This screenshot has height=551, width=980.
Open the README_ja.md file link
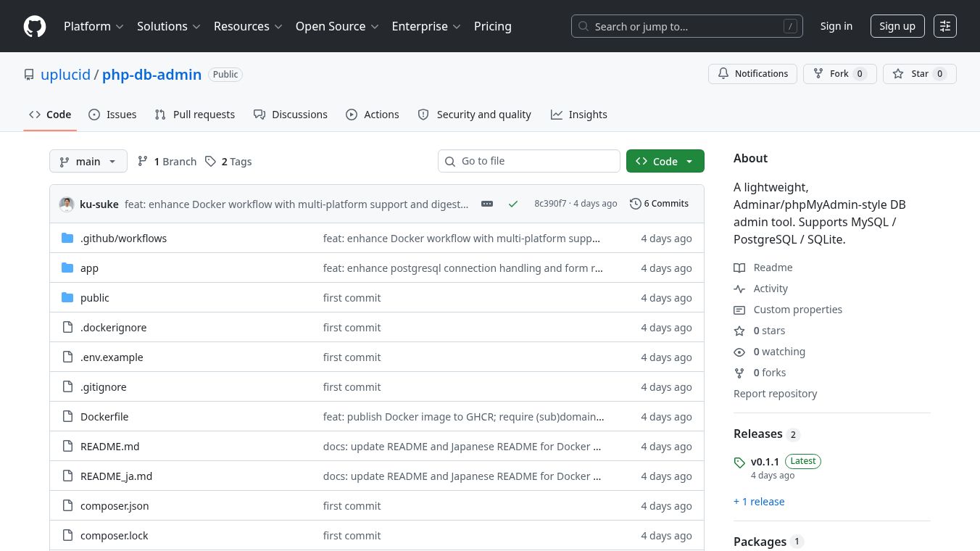pyautogui.click(x=116, y=476)
